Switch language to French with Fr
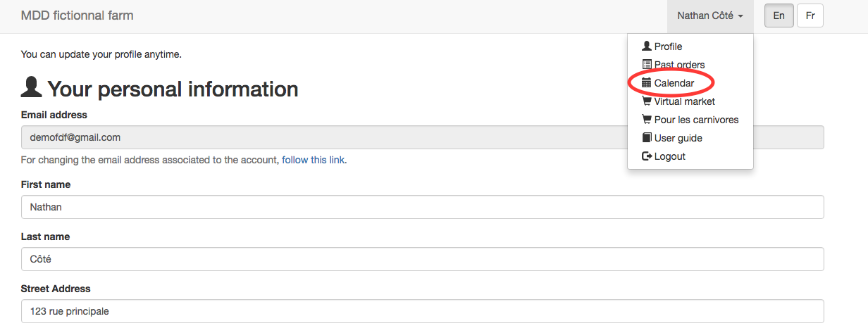The image size is (868, 333). point(810,15)
